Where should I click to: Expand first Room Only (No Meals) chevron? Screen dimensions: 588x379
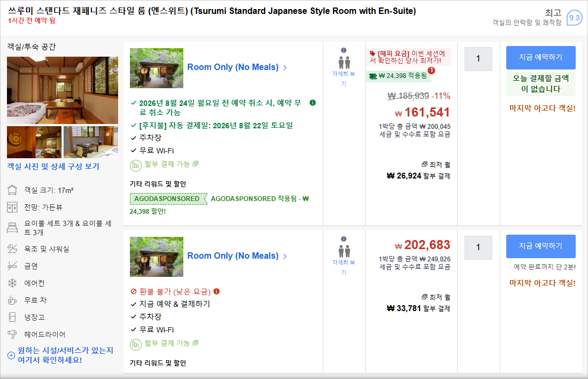(285, 68)
